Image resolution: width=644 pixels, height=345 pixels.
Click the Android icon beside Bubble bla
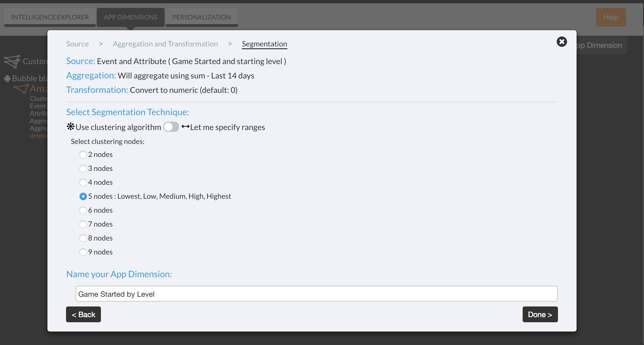click(x=7, y=79)
